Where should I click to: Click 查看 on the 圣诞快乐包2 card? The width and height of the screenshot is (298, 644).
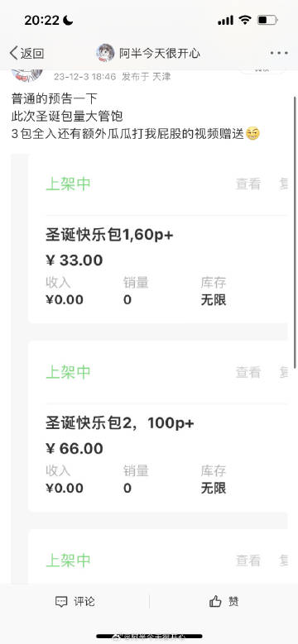click(x=248, y=372)
